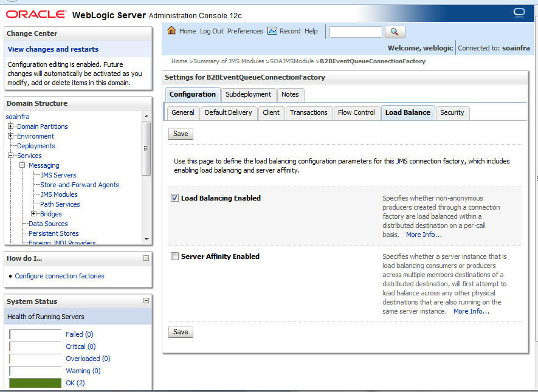Expand the Environment tree node
538x392 pixels.
(x=10, y=136)
